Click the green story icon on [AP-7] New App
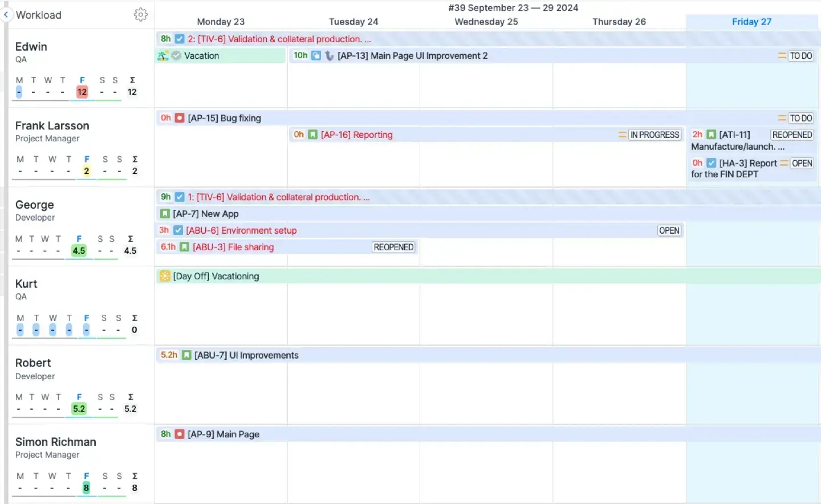Viewport: 821px width, 504px height. 164,213
